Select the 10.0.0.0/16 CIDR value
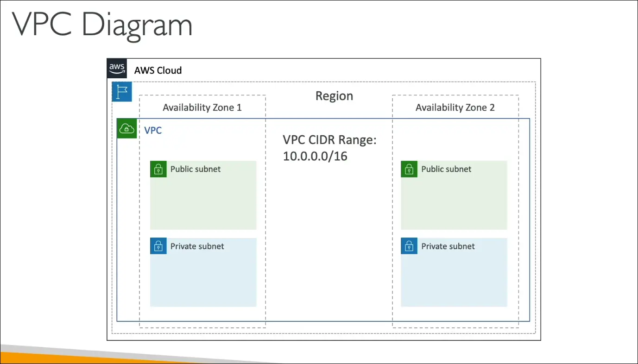Image resolution: width=638 pixels, height=364 pixels. (315, 156)
